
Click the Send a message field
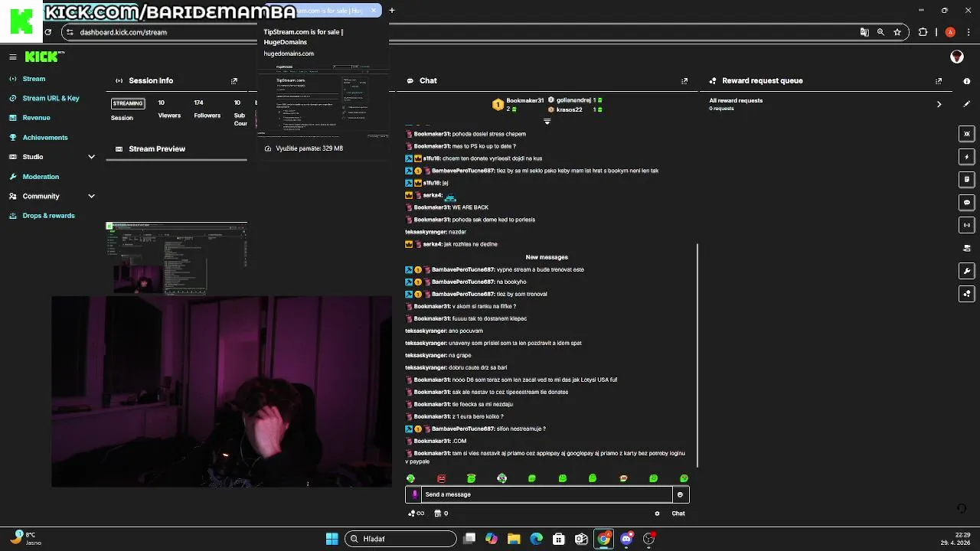click(547, 494)
